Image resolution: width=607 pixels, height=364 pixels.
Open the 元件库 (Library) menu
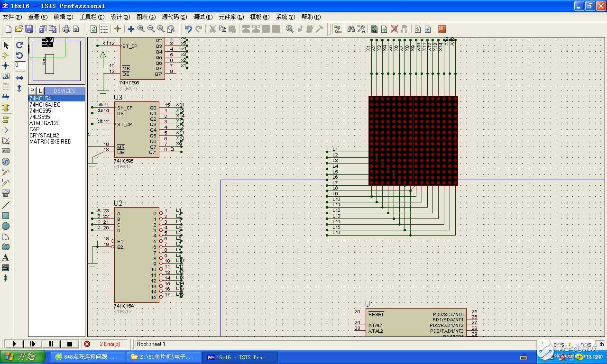(231, 17)
